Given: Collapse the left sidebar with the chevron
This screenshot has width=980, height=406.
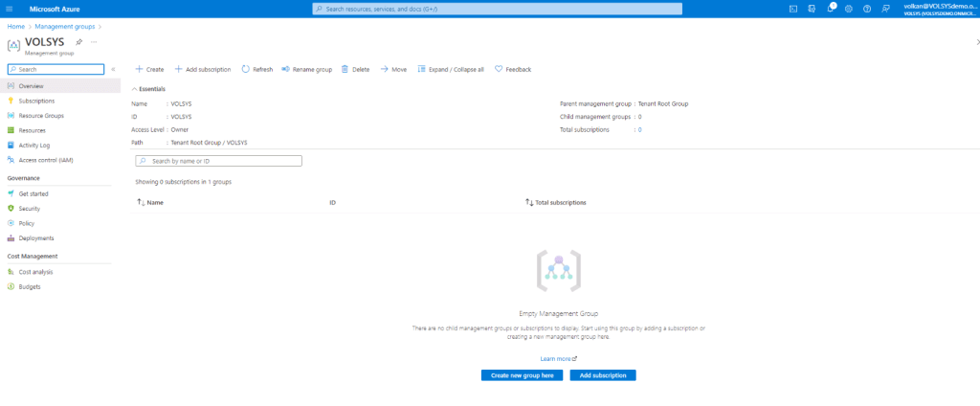Looking at the screenshot, I should tap(113, 69).
